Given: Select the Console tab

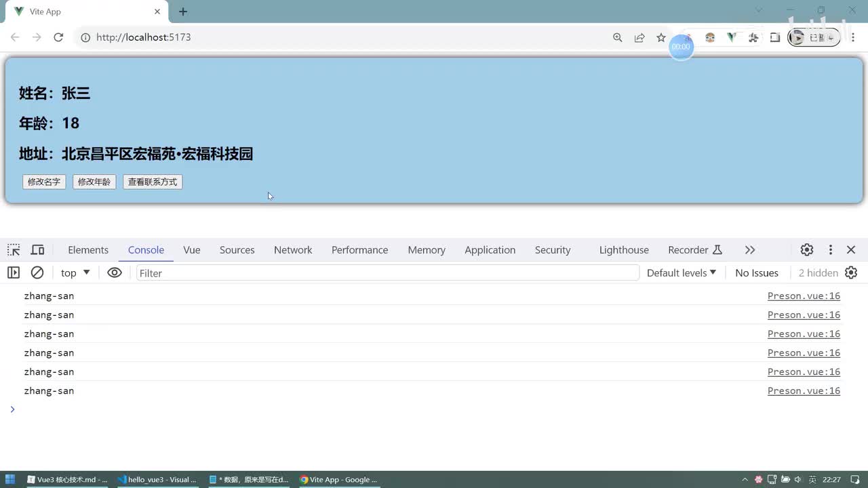Looking at the screenshot, I should pyautogui.click(x=146, y=250).
